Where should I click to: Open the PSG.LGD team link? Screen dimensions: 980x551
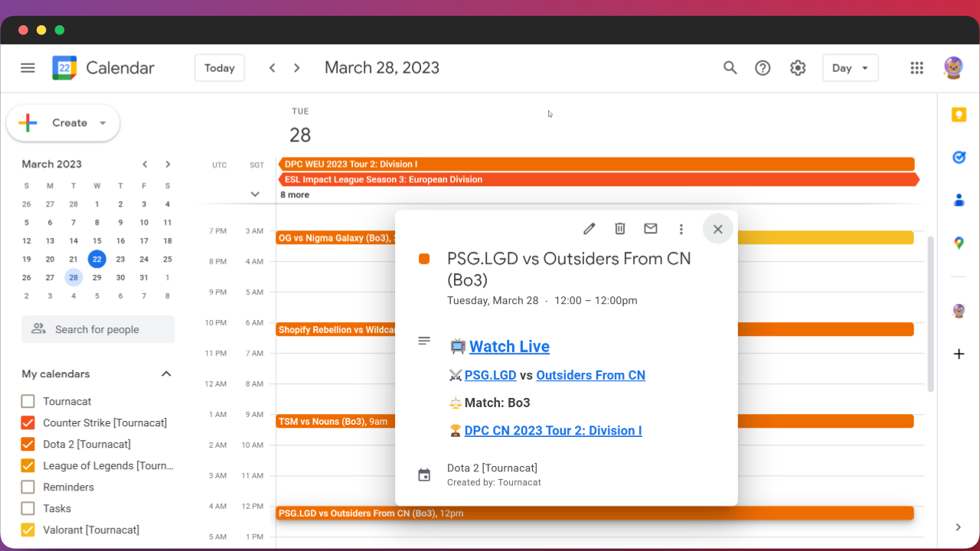(490, 375)
